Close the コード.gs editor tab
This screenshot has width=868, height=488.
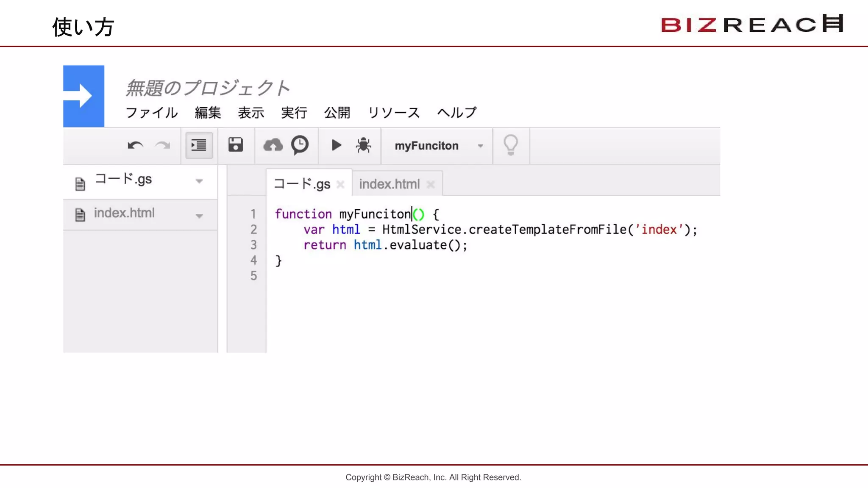click(x=340, y=184)
